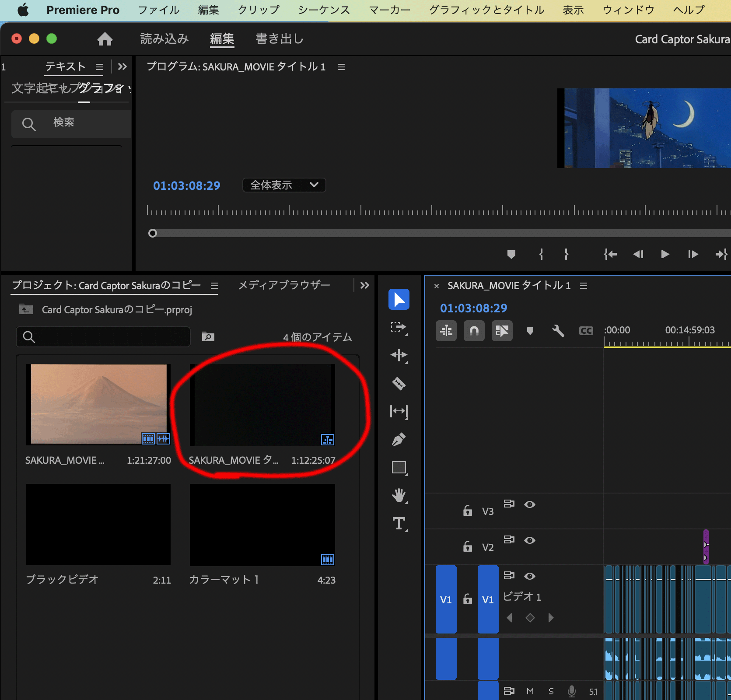Open the project panel hamburger menu
The width and height of the screenshot is (731, 700).
click(214, 286)
